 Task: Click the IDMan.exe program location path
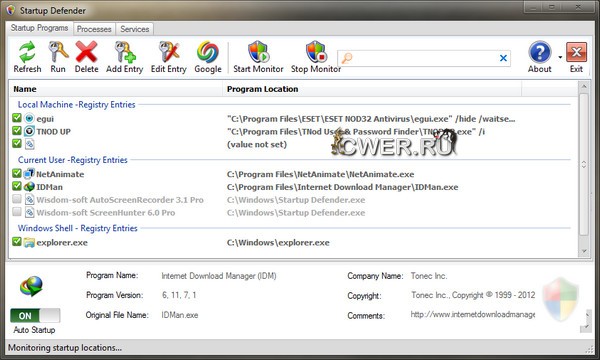pyautogui.click(x=342, y=187)
